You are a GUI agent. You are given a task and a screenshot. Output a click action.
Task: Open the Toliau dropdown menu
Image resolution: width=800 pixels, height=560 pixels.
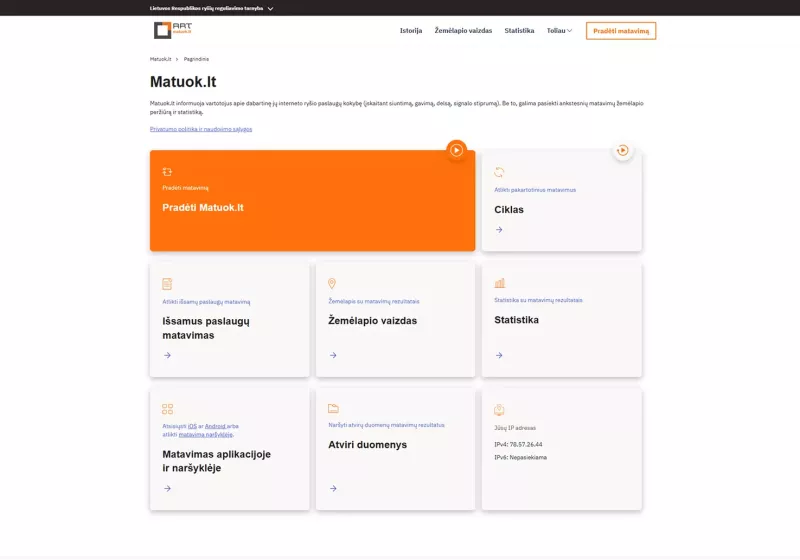pyautogui.click(x=559, y=31)
